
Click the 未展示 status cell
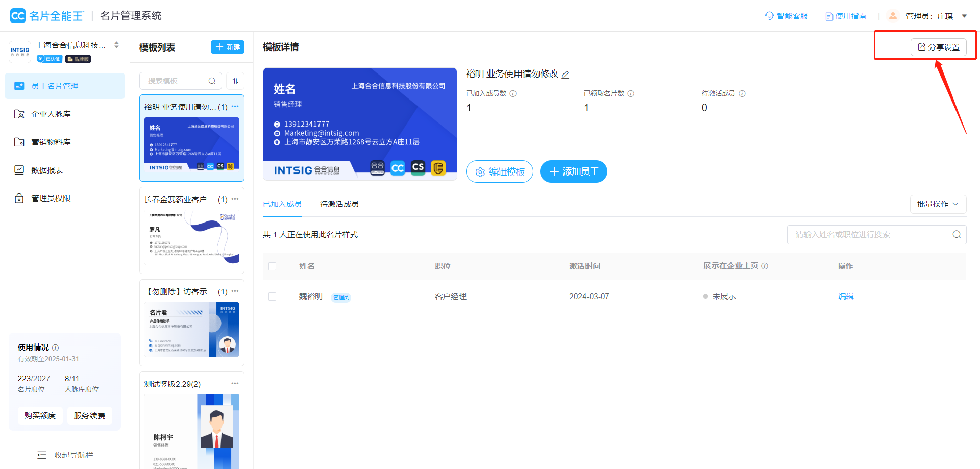click(x=720, y=297)
